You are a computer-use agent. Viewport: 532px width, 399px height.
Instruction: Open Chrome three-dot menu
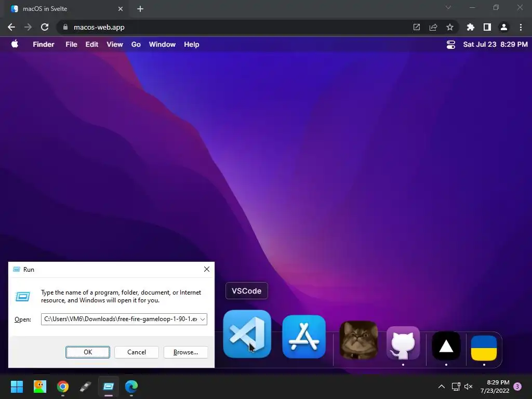(521, 27)
